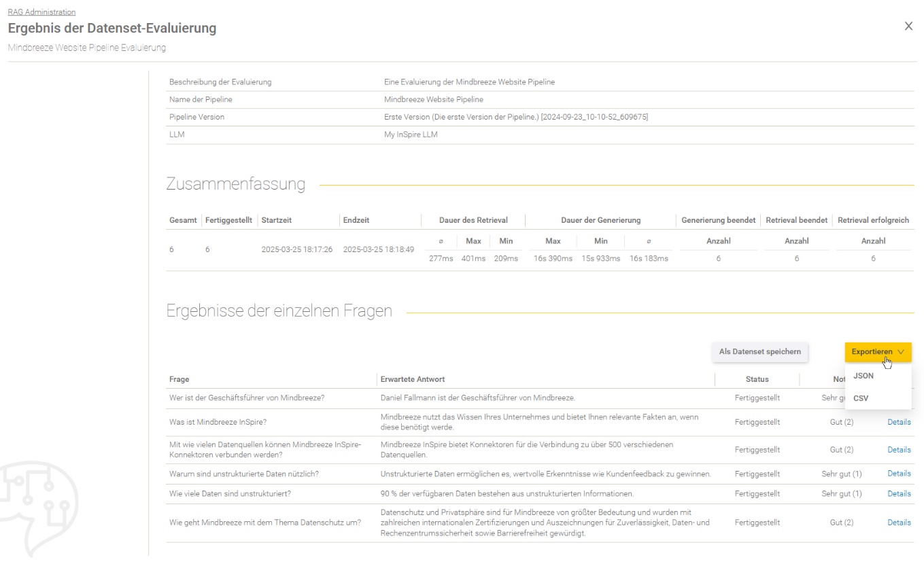924x564 pixels.
Task: Select question 'Wer ist der Geschäftsführer von Mindbreeze?'
Action: click(x=246, y=398)
